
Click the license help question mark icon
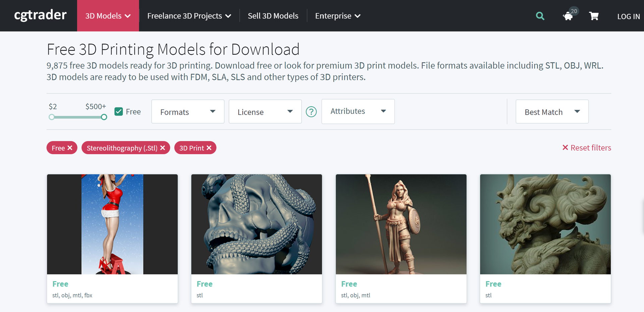coord(311,112)
